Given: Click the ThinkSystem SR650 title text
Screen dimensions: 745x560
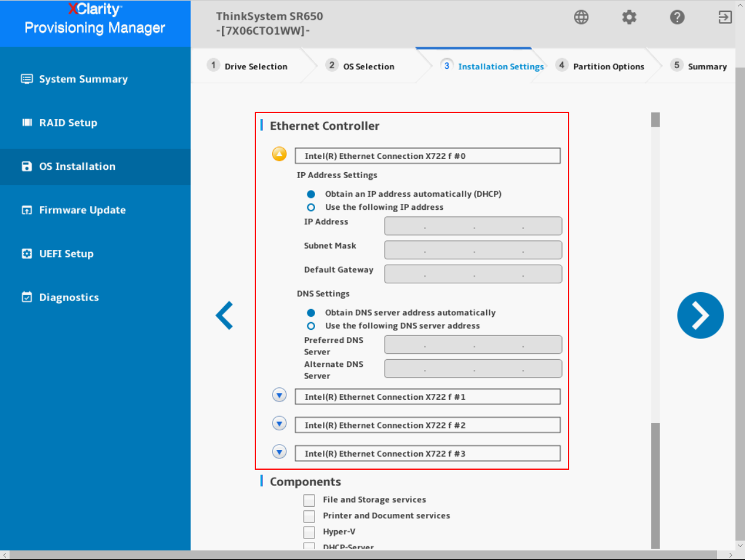Looking at the screenshot, I should coord(269,16).
